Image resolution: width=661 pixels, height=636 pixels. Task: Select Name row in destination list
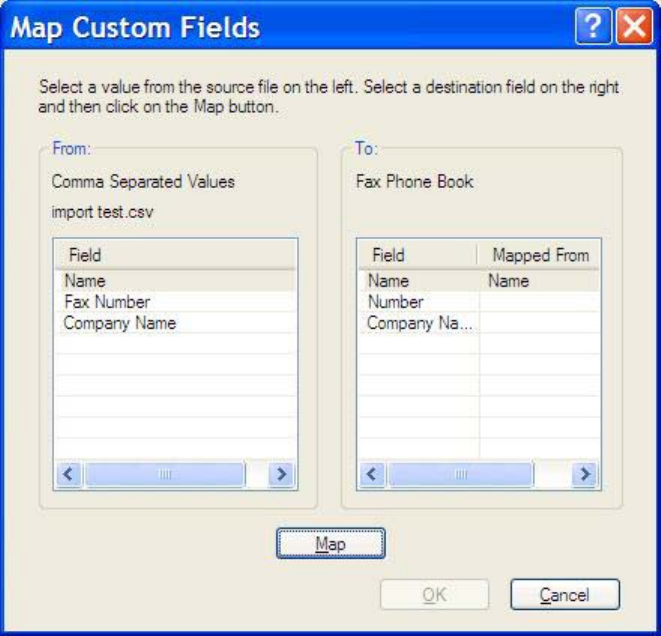(389, 281)
